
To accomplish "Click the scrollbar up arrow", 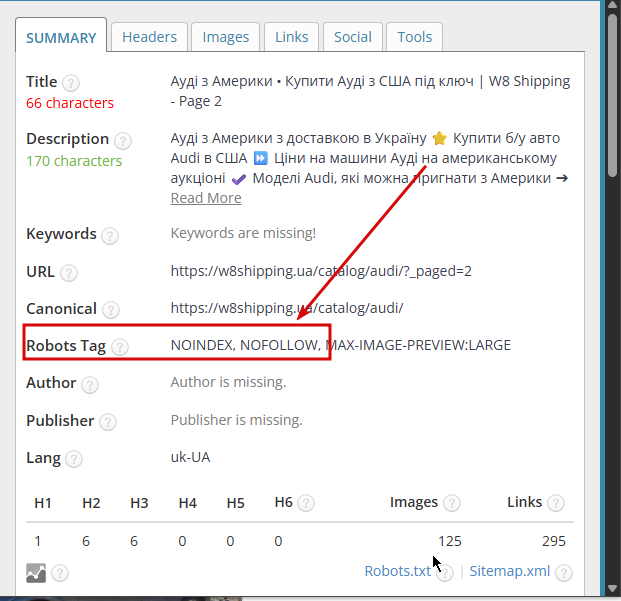I will pos(613,6).
